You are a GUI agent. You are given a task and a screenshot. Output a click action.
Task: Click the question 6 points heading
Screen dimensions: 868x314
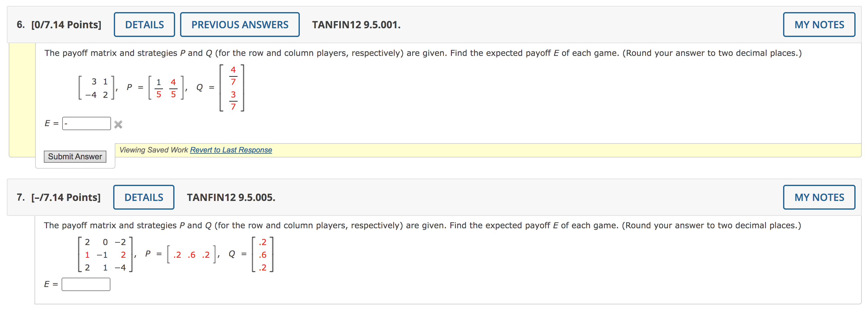coord(59,24)
